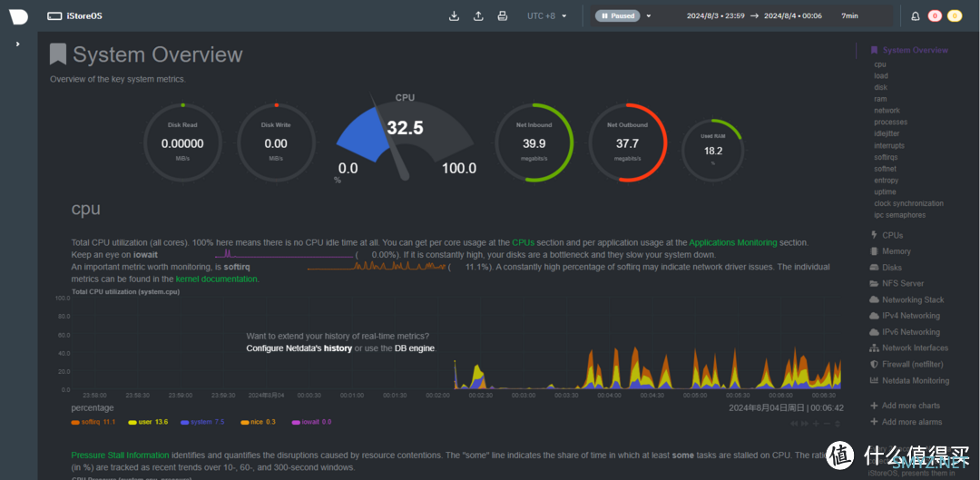Click the Disk Write gauge
This screenshot has width=980, height=480.
pyautogui.click(x=276, y=143)
